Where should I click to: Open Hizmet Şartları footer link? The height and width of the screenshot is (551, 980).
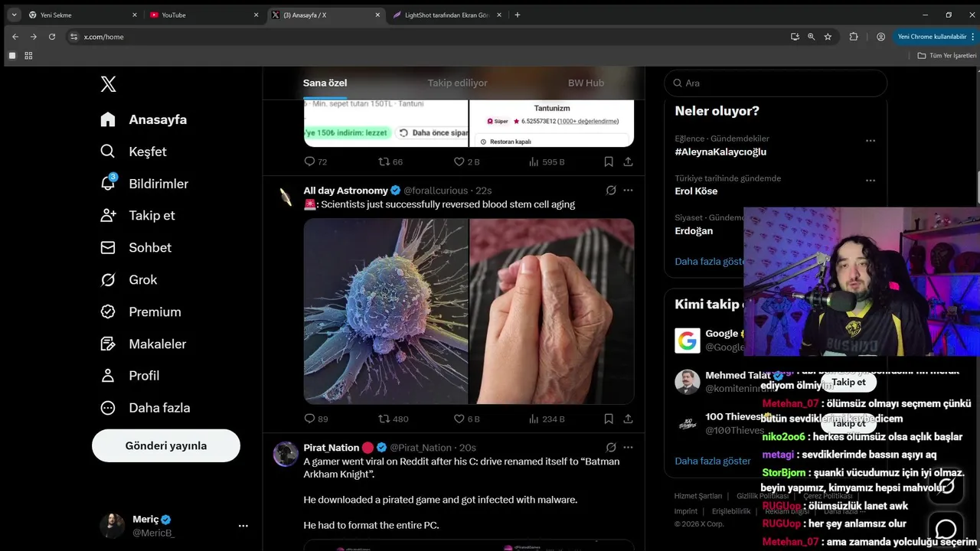697,496
